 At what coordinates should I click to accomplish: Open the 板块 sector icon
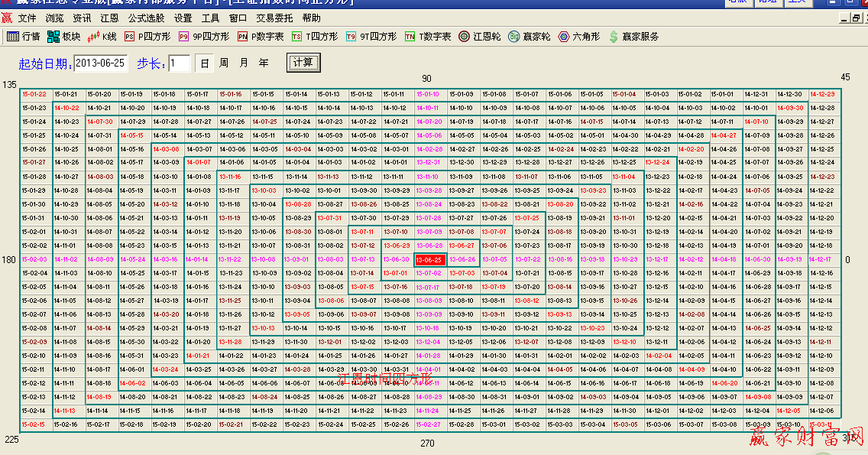tap(63, 36)
